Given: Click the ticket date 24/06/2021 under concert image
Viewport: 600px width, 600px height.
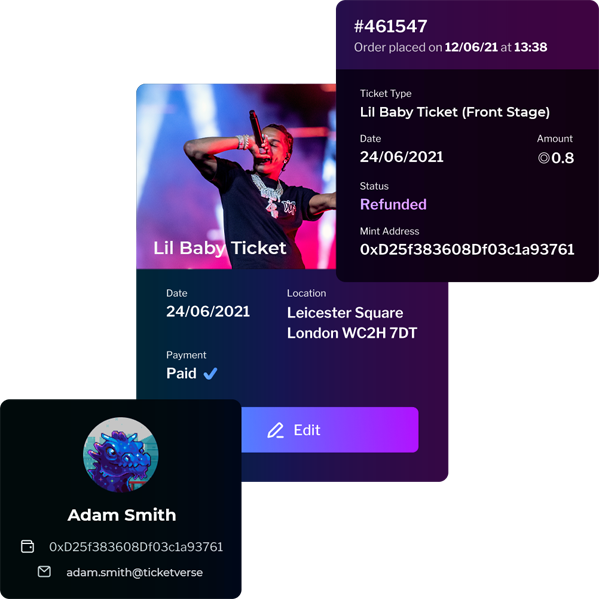Looking at the screenshot, I should 208,311.
